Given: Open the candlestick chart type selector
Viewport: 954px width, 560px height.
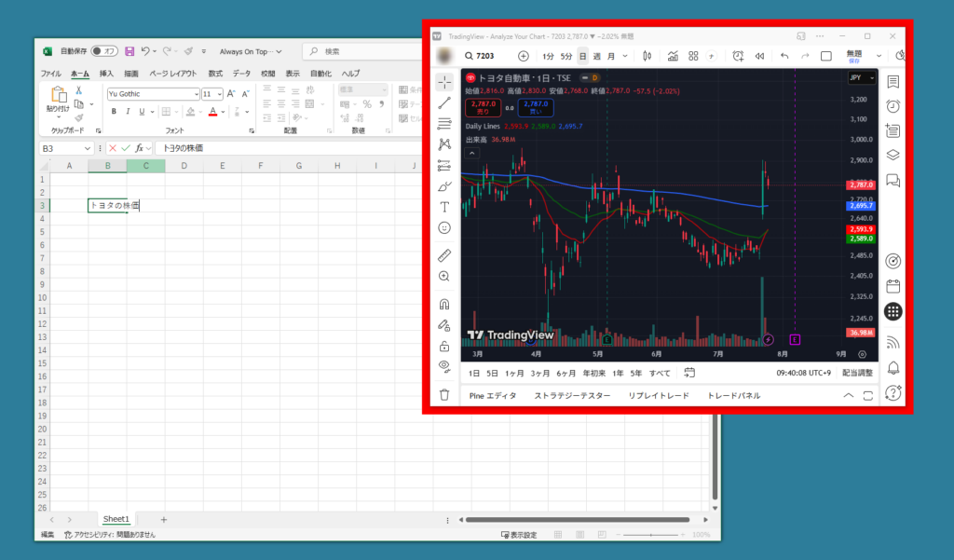Looking at the screenshot, I should point(647,56).
